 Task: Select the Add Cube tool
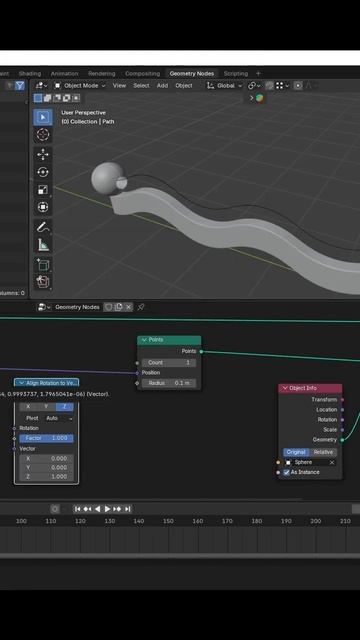point(43,265)
